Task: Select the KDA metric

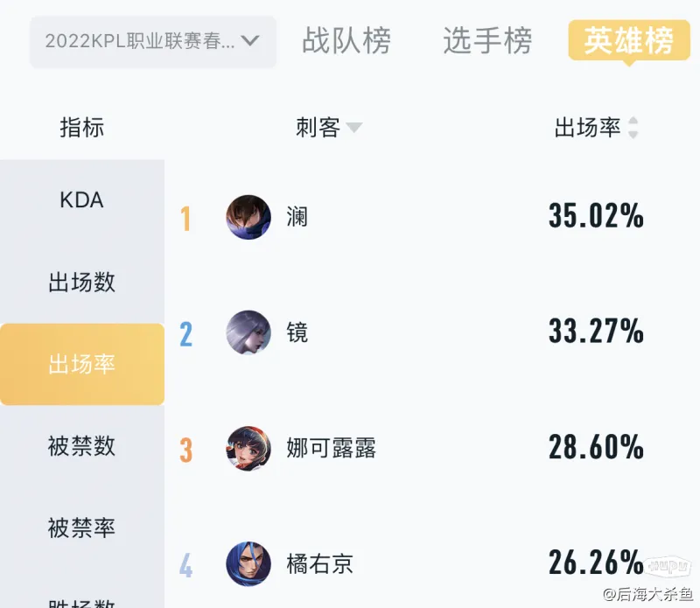Action: [x=81, y=200]
